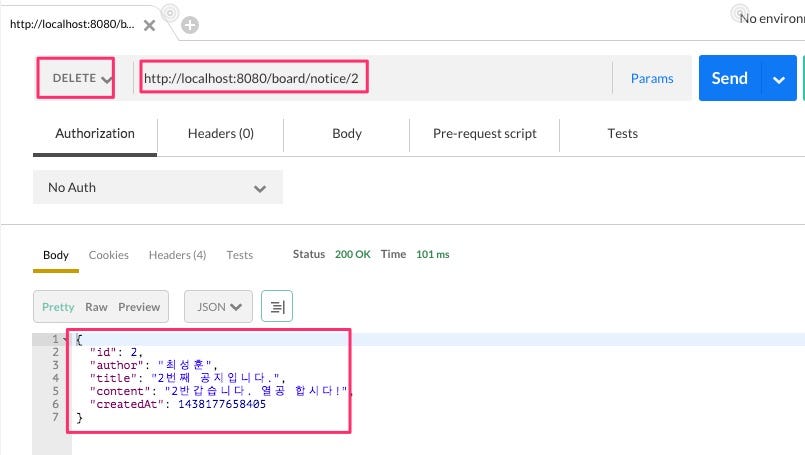Open the Headers (0) request tab
The height and width of the screenshot is (455, 805).
pos(221,134)
